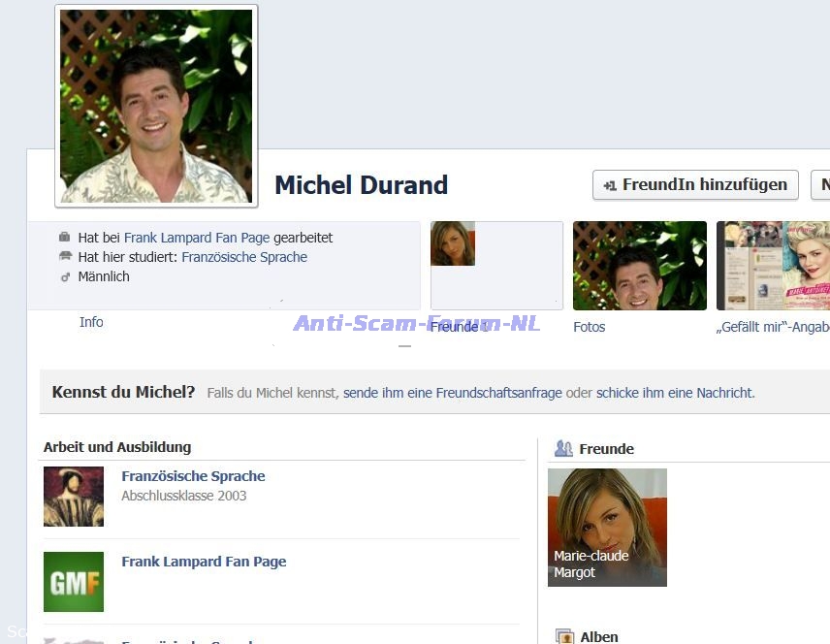The height and width of the screenshot is (644, 830).
Task: Open 'Französische Sprache' under Arbeit und Ausbildung
Action: tap(193, 476)
